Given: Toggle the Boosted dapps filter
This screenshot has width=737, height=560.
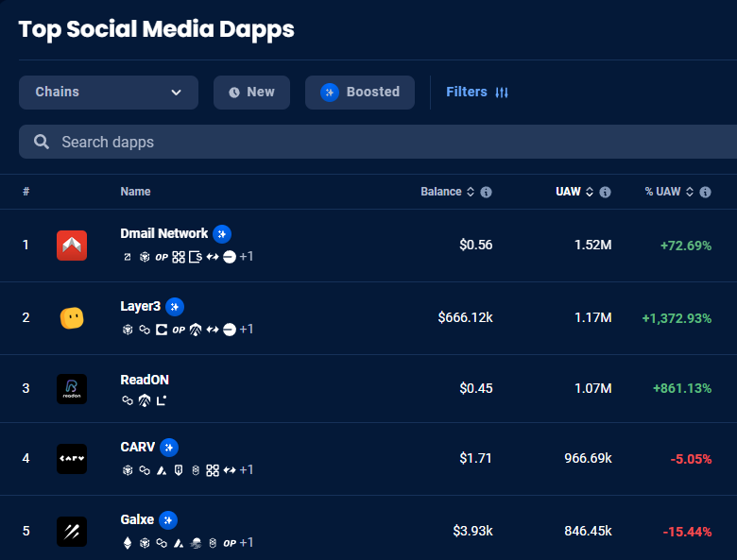Looking at the screenshot, I should point(360,93).
